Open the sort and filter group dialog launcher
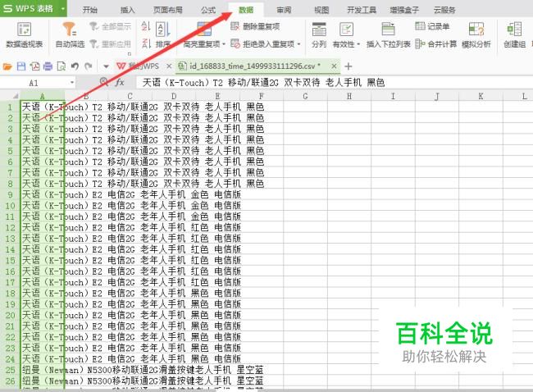Screen dimensions: 533x392 pyautogui.click(x=130, y=54)
